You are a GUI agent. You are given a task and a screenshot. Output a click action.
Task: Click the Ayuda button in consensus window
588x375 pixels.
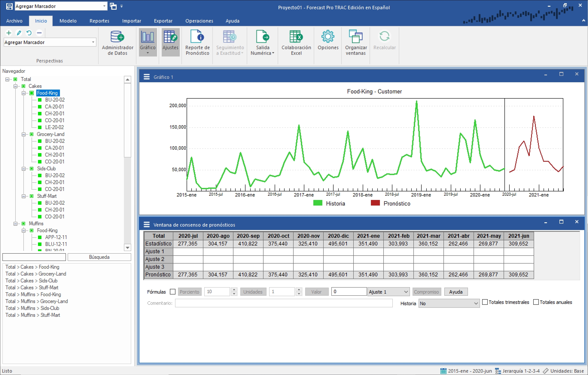coord(455,292)
